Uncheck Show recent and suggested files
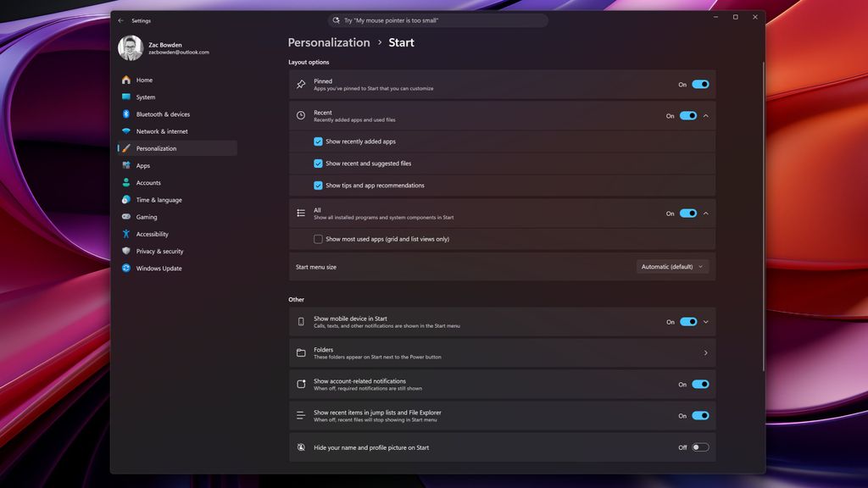Screen dimensions: 868x488 pyautogui.click(x=318, y=164)
